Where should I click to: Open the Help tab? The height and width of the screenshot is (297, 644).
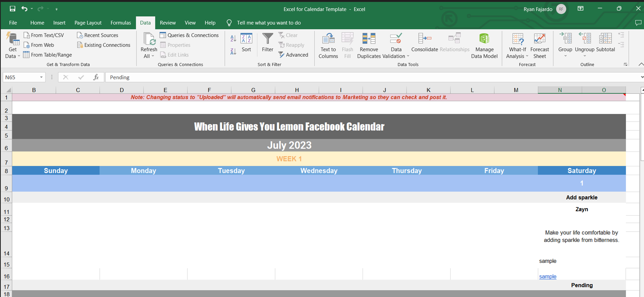tap(210, 23)
